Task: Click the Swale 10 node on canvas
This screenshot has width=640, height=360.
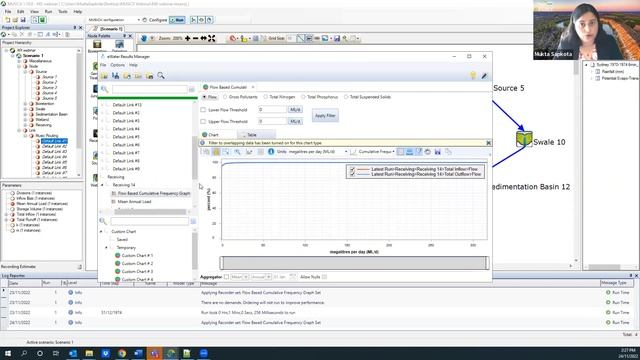Action: [524, 138]
